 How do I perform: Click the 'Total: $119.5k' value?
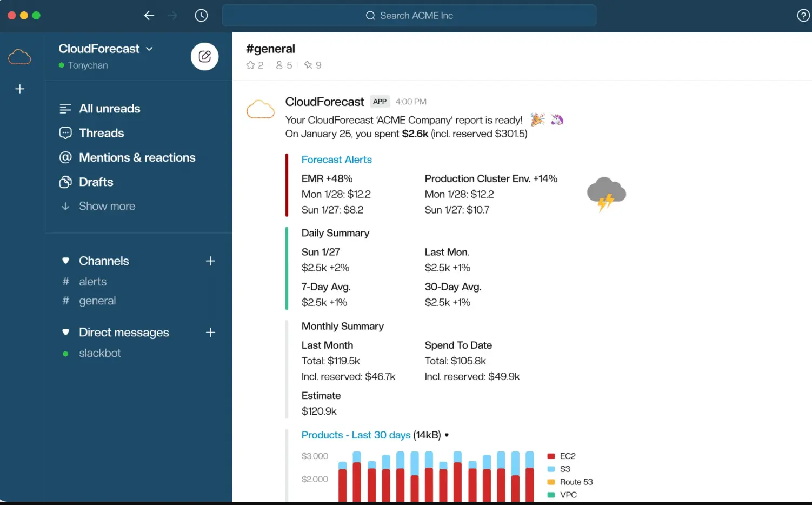tap(330, 361)
